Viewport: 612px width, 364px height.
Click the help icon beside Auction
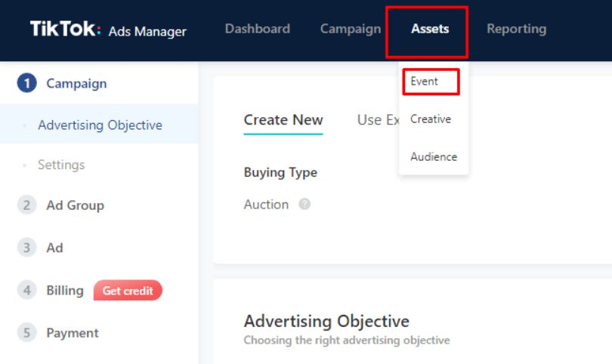[x=304, y=204]
